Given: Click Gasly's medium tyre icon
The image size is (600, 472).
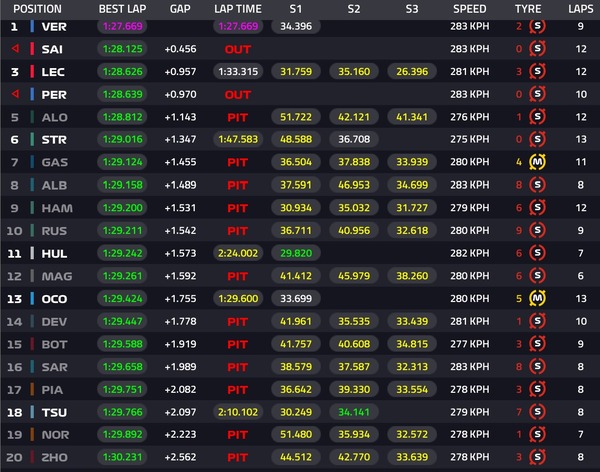Looking at the screenshot, I should 537,162.
